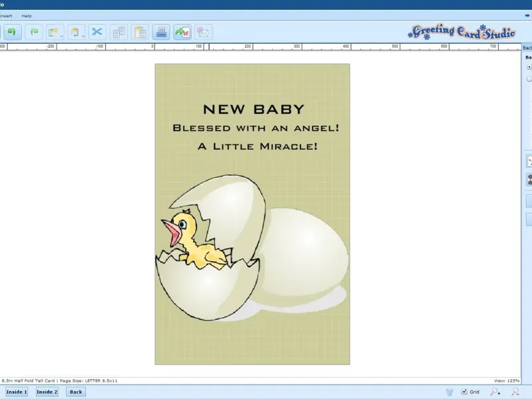Screen dimensions: 532x399
Task: Click the Send by email envelope icon
Action: (x=203, y=32)
